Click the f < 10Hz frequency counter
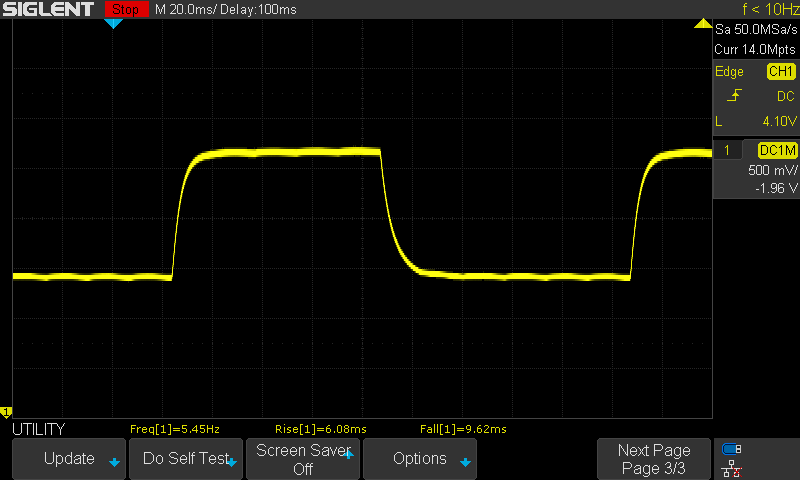Viewport: 800px width, 480px height. point(771,9)
